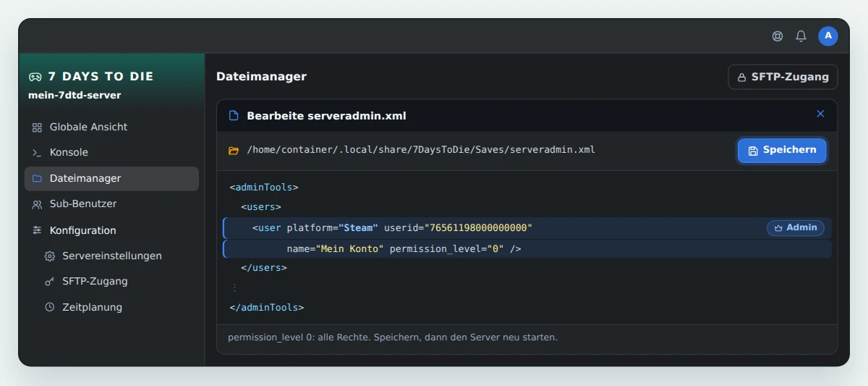Image resolution: width=868 pixels, height=386 pixels.
Task: Select Dateimanager menu entry
Action: coord(111,179)
